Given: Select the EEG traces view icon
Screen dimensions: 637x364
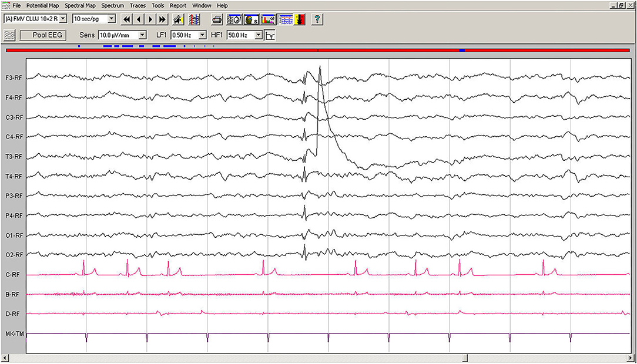Looking at the screenshot, I should tap(286, 19).
